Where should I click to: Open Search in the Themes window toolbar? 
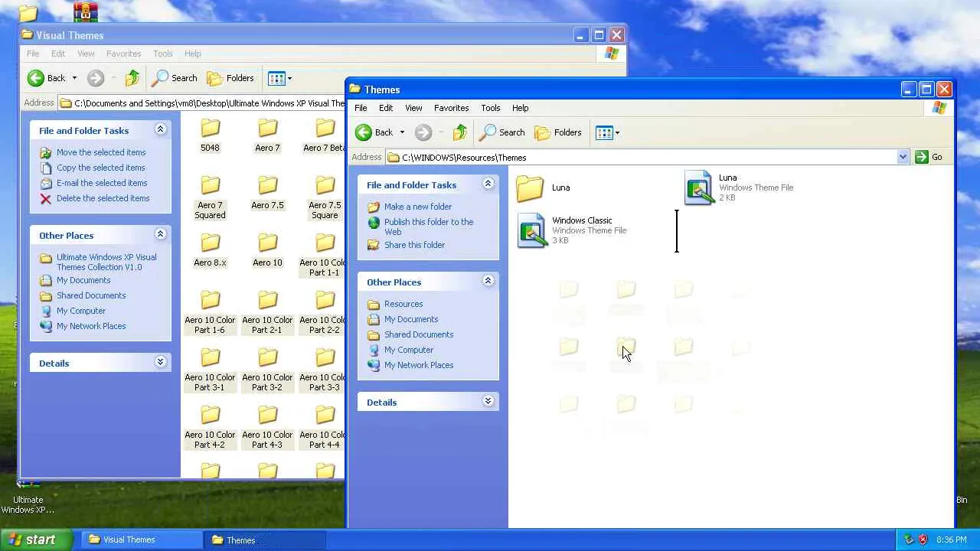pos(502,132)
